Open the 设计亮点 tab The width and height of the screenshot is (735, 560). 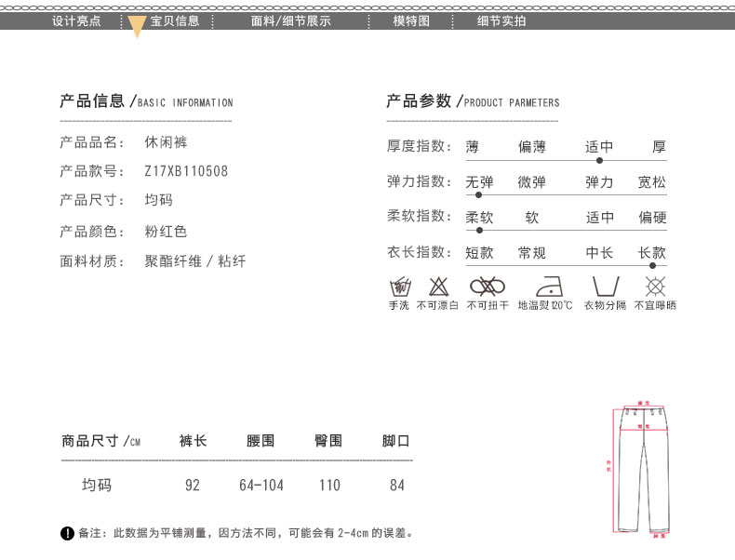pos(75,20)
